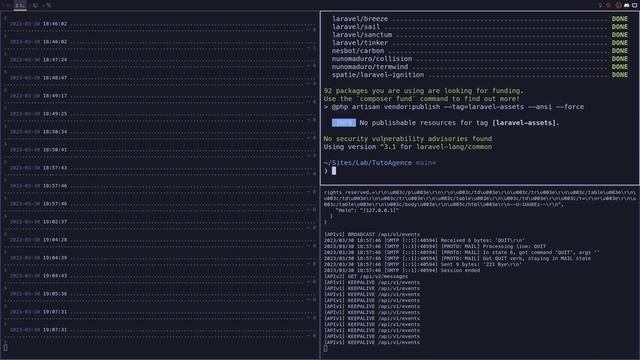Select the active terminal tab icon in top bar
Screen dimensions: 640x360
pyautogui.click(x=20, y=5)
